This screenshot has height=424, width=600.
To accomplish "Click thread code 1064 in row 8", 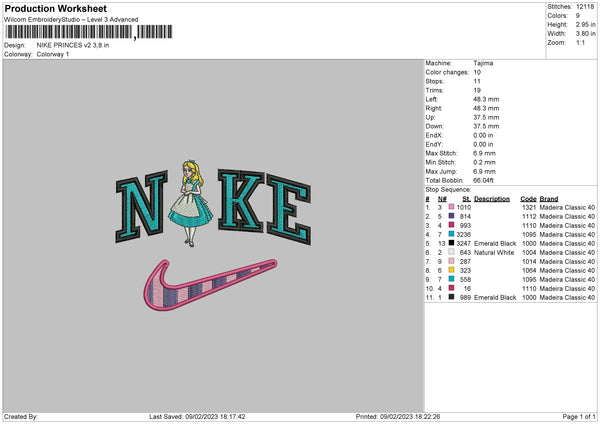I will pyautogui.click(x=529, y=271).
